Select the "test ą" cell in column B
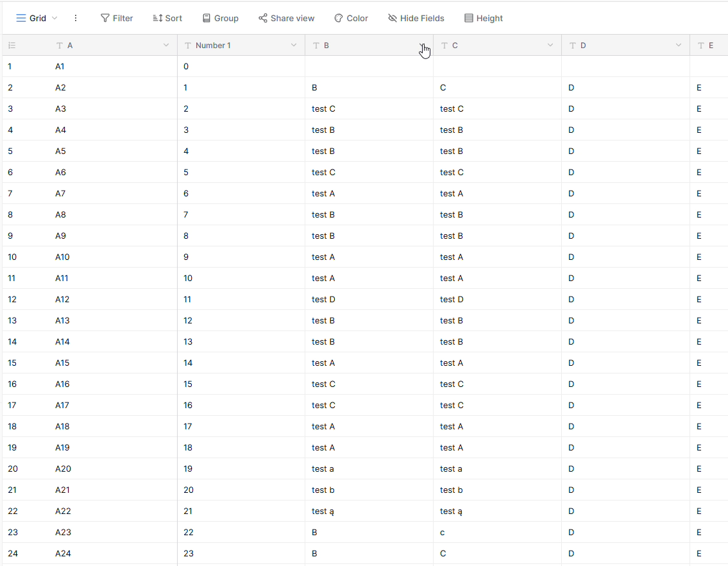Image resolution: width=728 pixels, height=566 pixels. point(369,511)
